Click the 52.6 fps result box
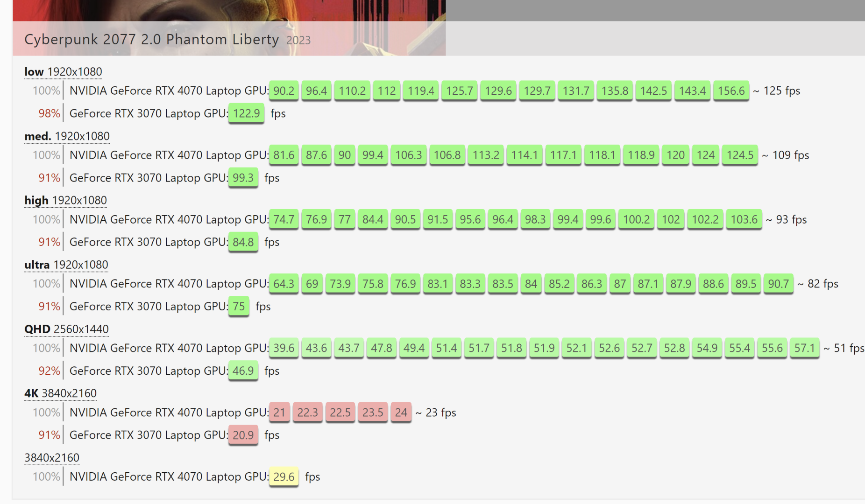865x504 pixels. point(610,348)
